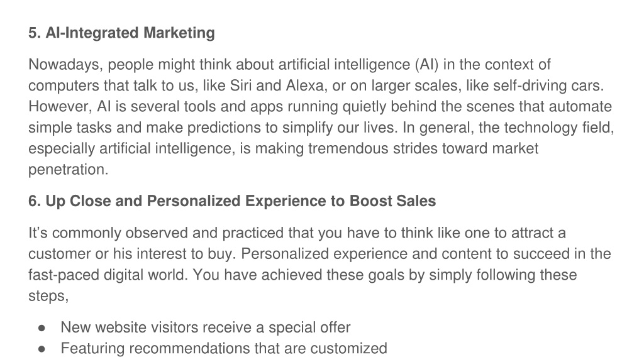Click 'It's commonly observed' opening phrase

(x=108, y=233)
